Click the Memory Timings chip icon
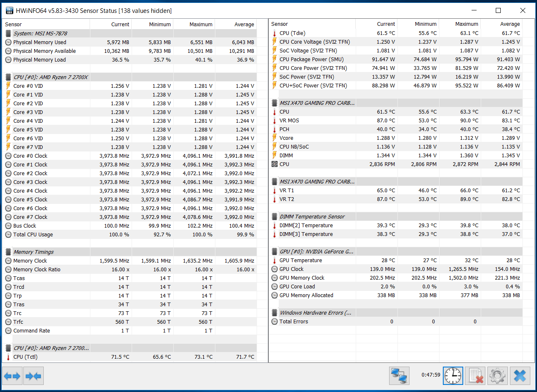The width and height of the screenshot is (537, 392). [x=8, y=252]
